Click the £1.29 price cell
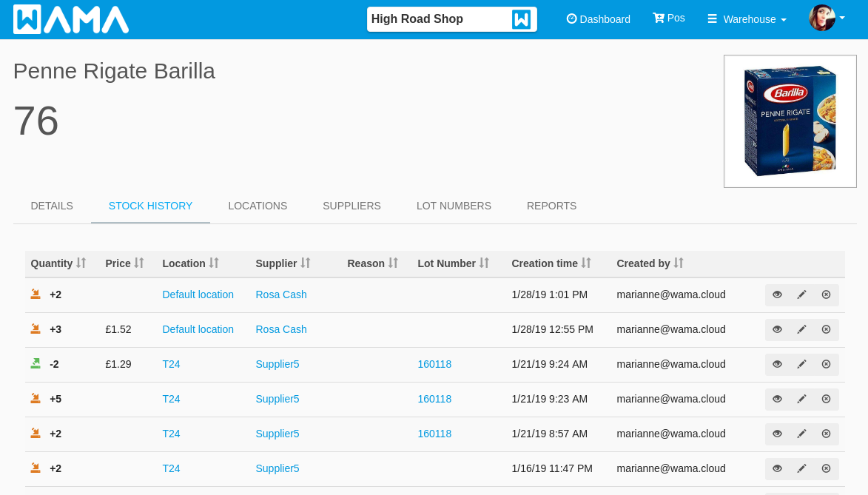 pyautogui.click(x=118, y=364)
